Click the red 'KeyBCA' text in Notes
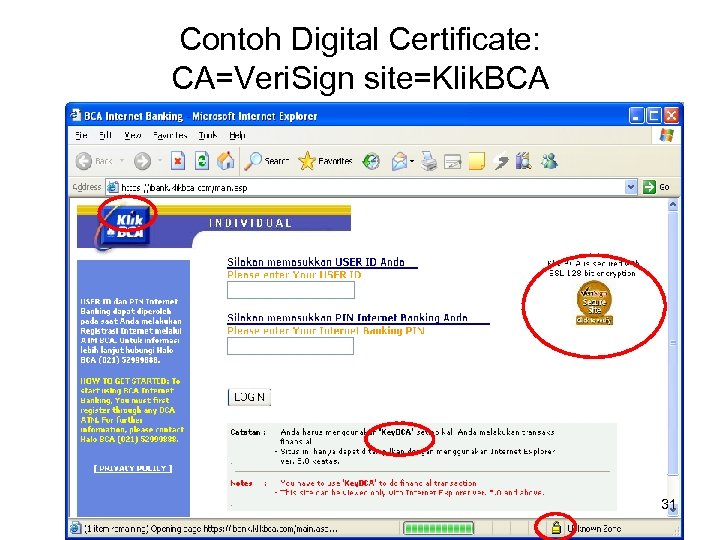This screenshot has width=720, height=540. 359,483
